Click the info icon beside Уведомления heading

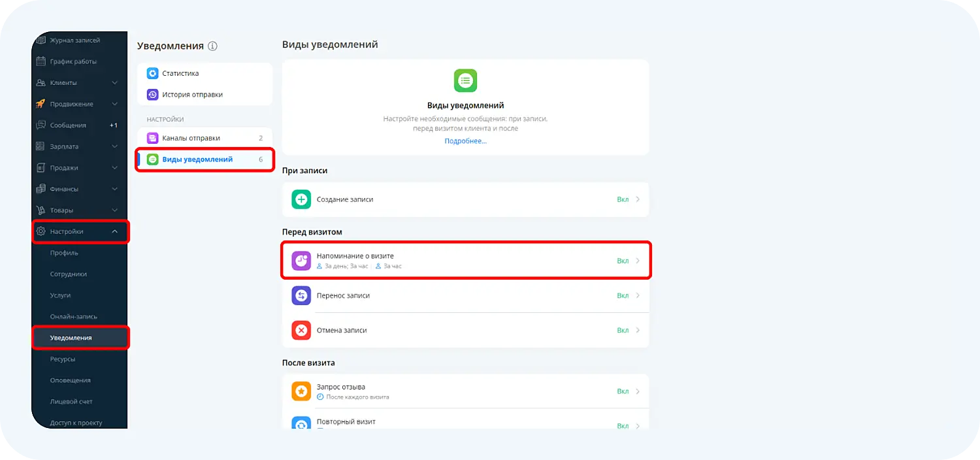click(x=212, y=46)
